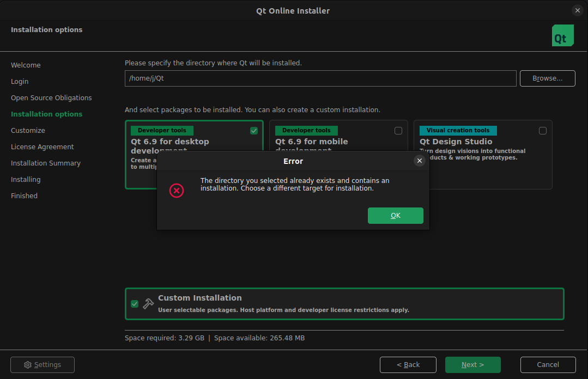Click the Space available 265.48 MB text
The height and width of the screenshot is (379, 588).
(x=259, y=338)
